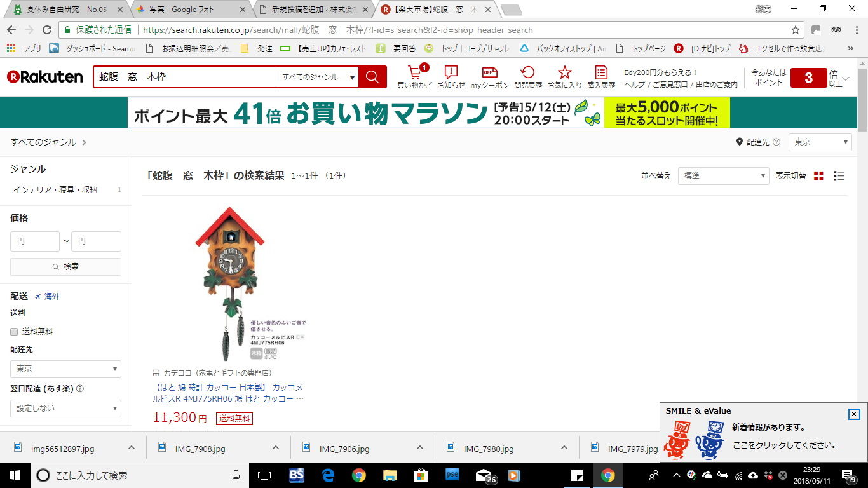Show more bookmarks with the » chevron
Screen dimensions: 868x488
point(851,48)
